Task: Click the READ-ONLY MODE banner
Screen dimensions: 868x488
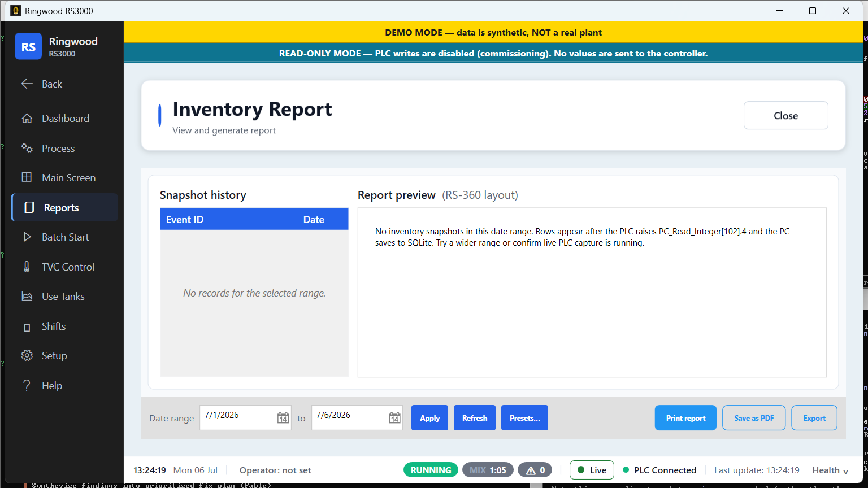Action: click(x=493, y=53)
